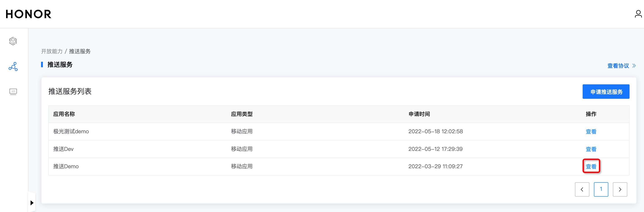Go to next page of results
644x212 pixels.
coord(620,189)
